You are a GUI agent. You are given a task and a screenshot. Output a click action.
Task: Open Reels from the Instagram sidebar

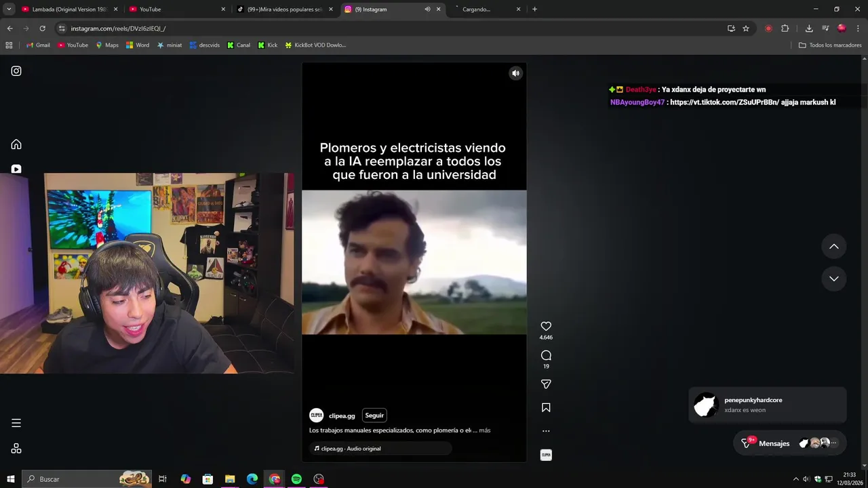pos(16,169)
